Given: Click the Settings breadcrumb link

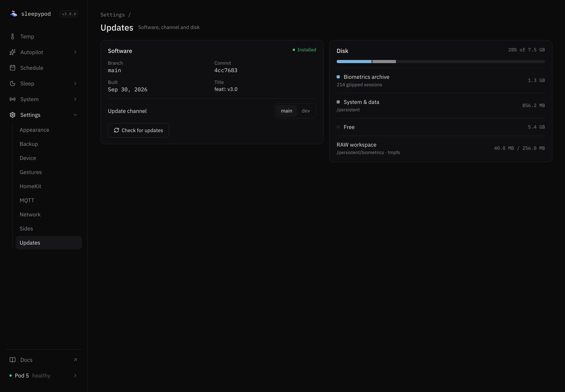Looking at the screenshot, I should pyautogui.click(x=113, y=15).
